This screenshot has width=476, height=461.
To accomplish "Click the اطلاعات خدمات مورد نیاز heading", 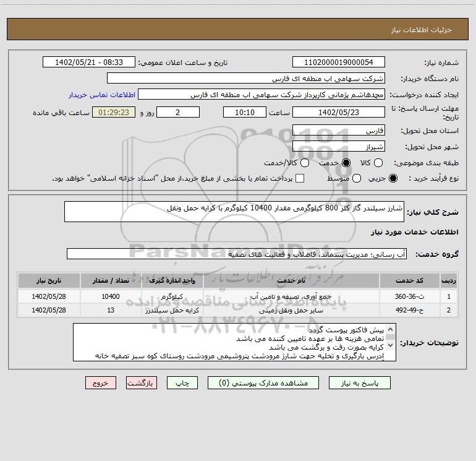I will (x=414, y=232).
